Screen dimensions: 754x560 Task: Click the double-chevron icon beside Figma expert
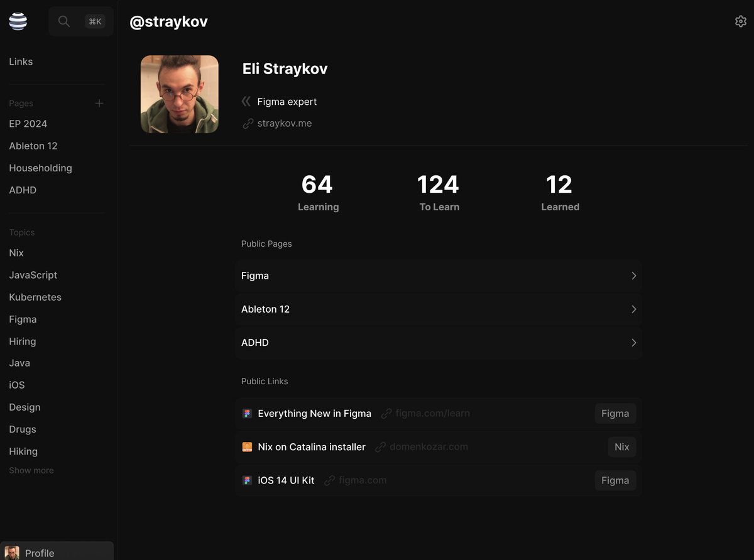click(246, 101)
